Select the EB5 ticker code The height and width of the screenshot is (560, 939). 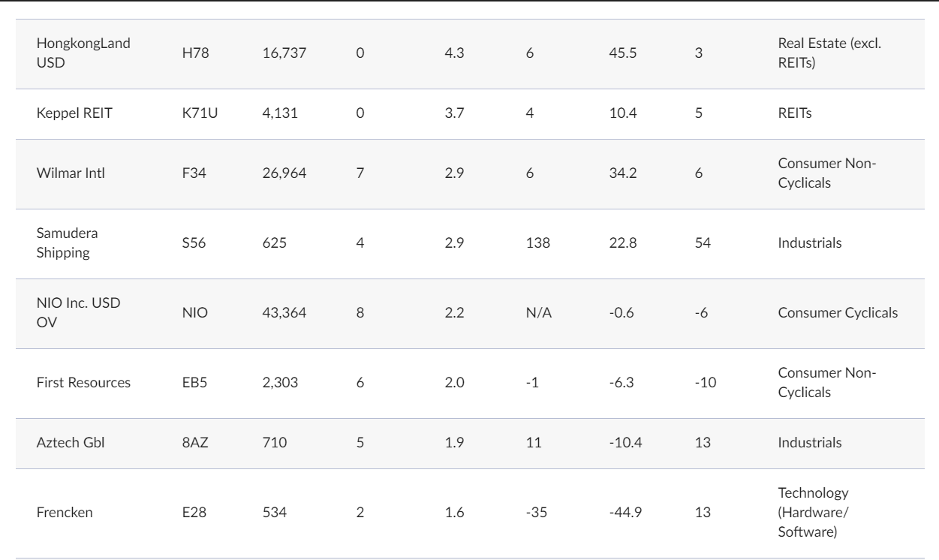[x=194, y=382]
